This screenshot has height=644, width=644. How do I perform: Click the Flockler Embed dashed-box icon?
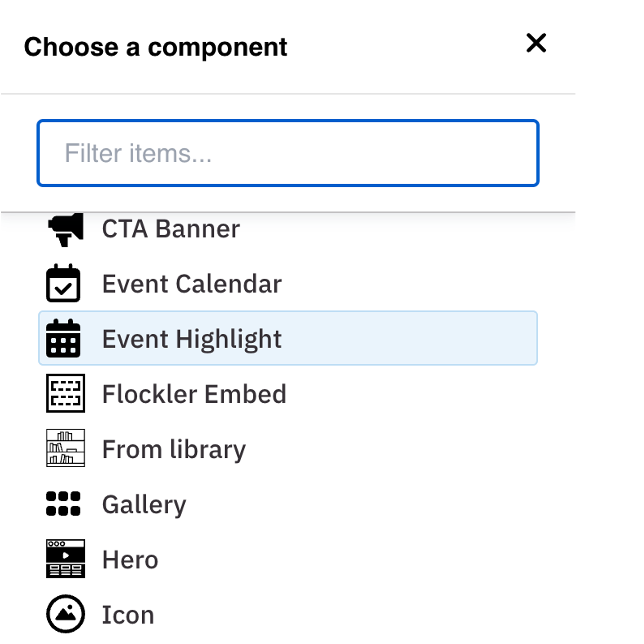coord(66,393)
